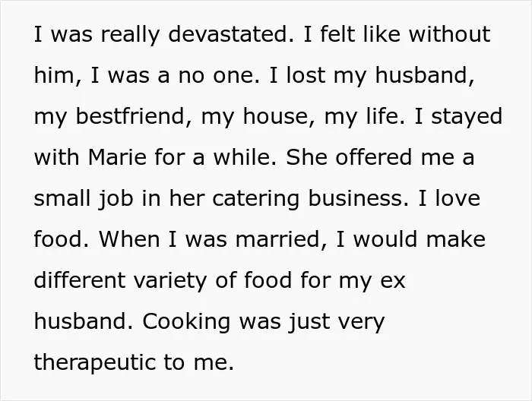This screenshot has height=401, width=532.
Task: Click the word 'stayed' ending third line
Action: click(x=467, y=117)
